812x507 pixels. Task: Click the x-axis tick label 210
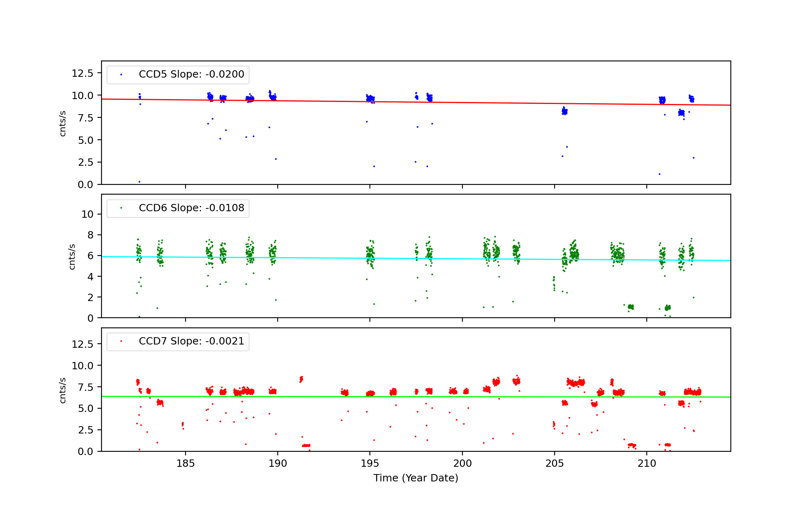pyautogui.click(x=647, y=464)
